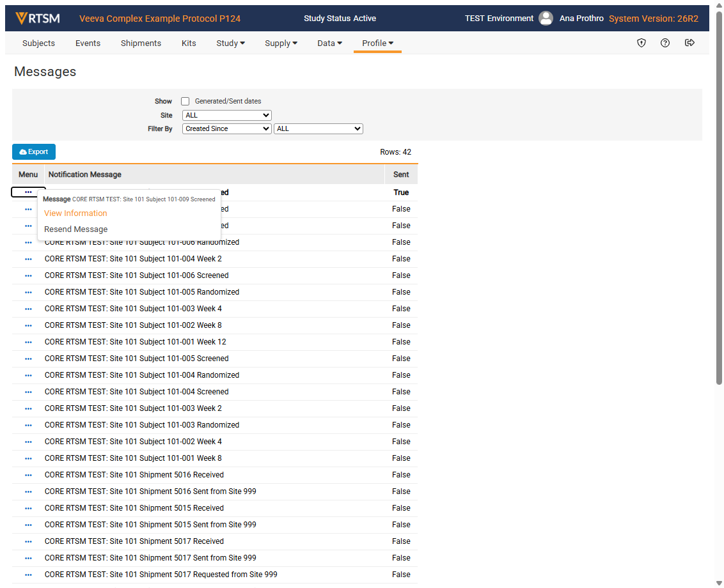Go to the Shipments tab
This screenshot has height=588, width=724.
click(x=141, y=43)
